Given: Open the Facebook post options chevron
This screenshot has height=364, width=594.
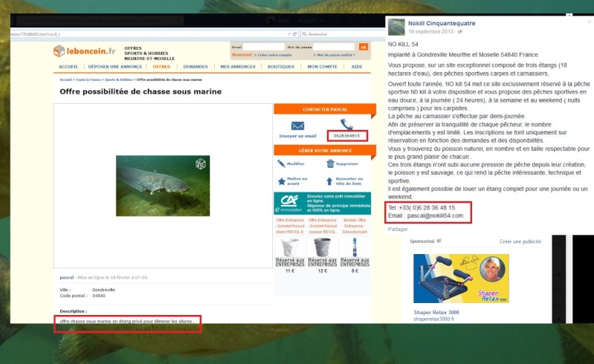Looking at the screenshot, I should click(x=589, y=22).
